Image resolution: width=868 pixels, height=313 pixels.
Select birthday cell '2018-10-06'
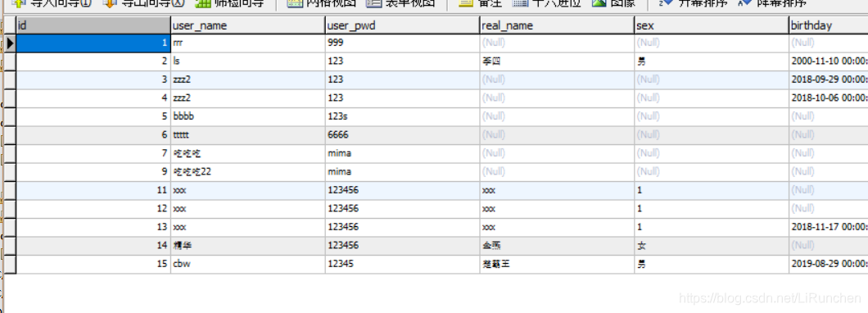pos(829,98)
